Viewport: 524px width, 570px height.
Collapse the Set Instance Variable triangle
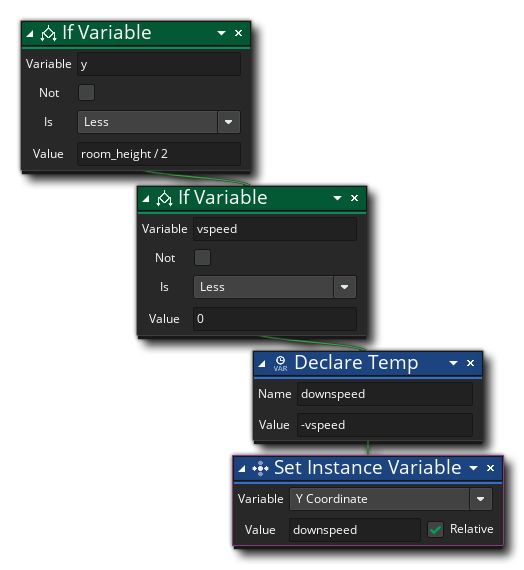click(241, 469)
